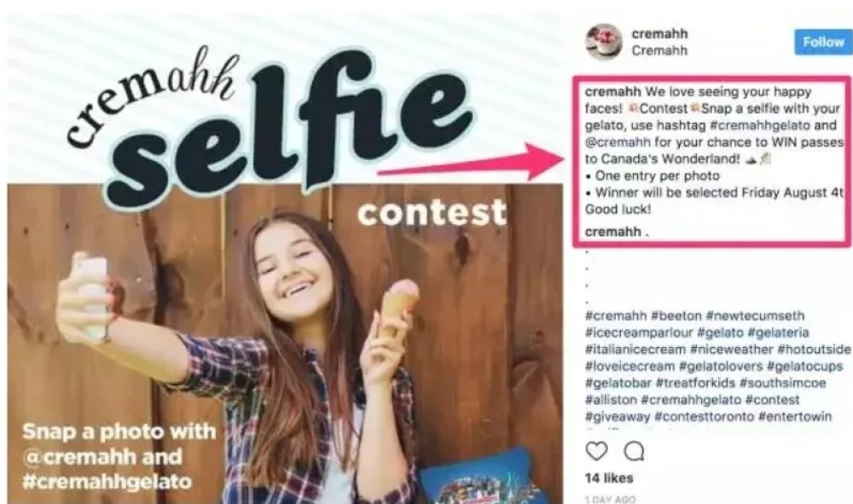Click the 1 day ago timestamp
The height and width of the screenshot is (504, 853).
610,499
